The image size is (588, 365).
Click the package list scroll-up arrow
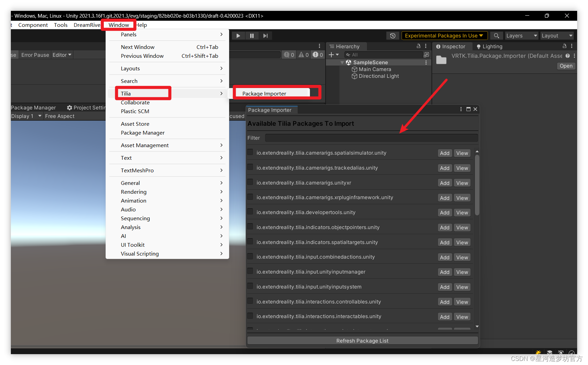[477, 152]
